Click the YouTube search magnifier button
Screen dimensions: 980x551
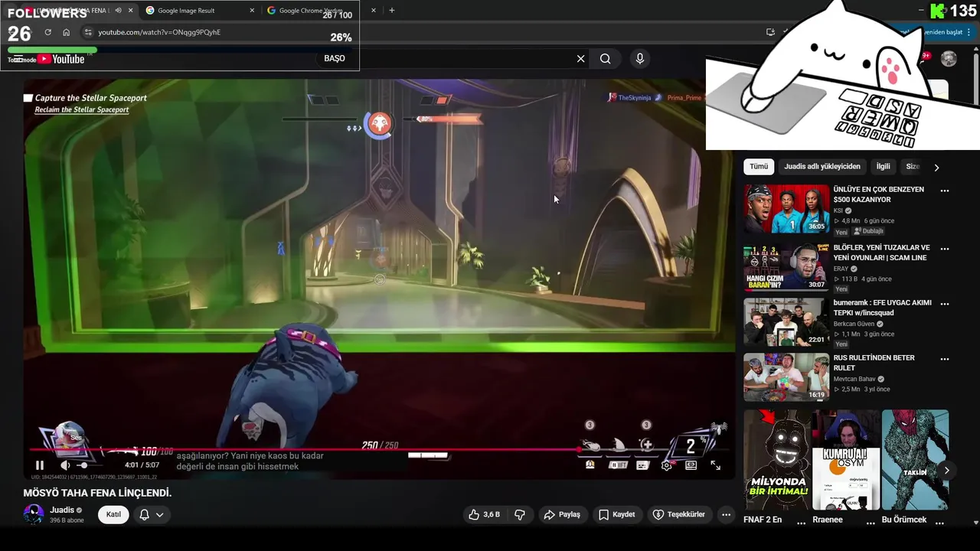[605, 58]
